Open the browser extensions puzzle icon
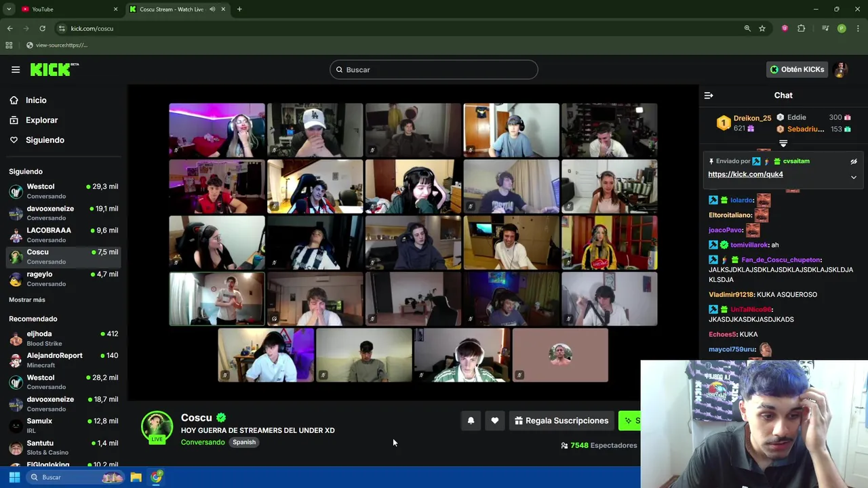The image size is (868, 488). 802,28
